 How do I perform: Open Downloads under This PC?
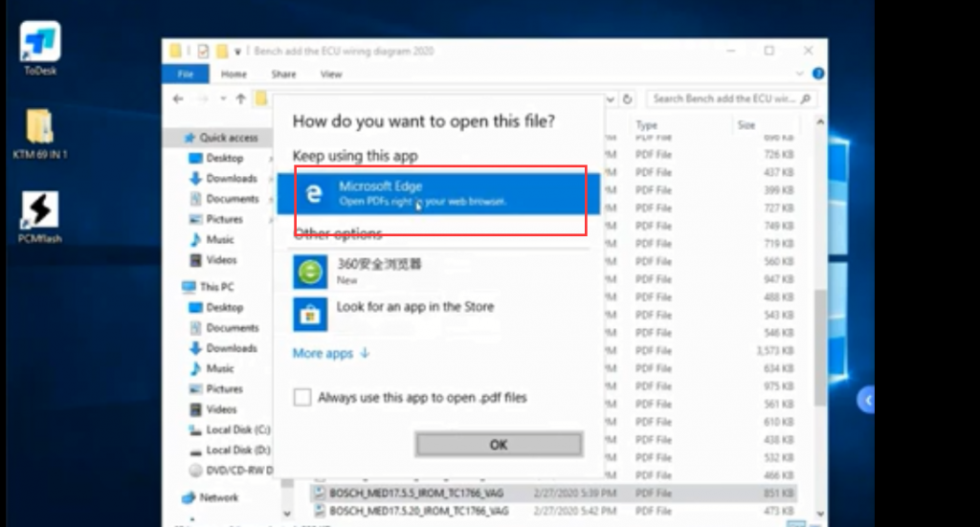[231, 348]
